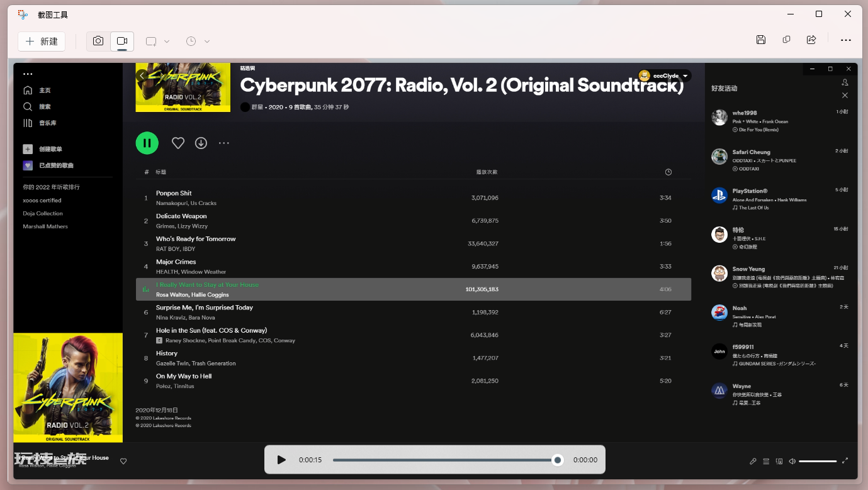Enter fullscreen with the expand arrows icon
The width and height of the screenshot is (868, 490).
845,461
